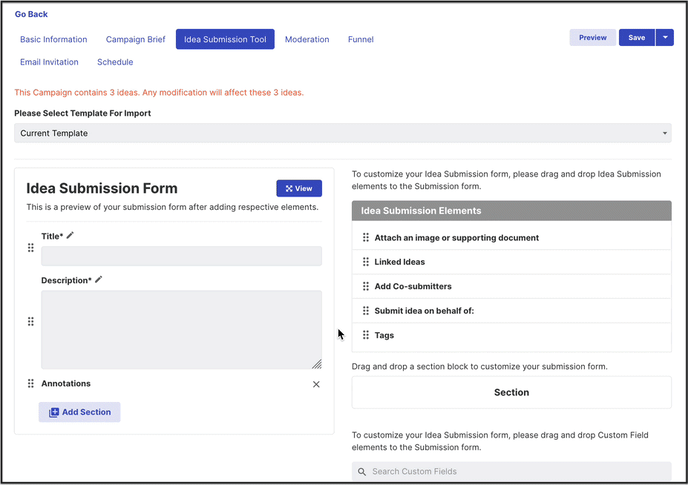Click the Search Custom Fields input
688x485 pixels.
pyautogui.click(x=511, y=471)
